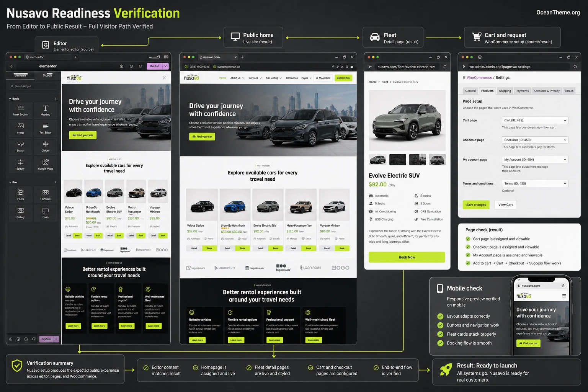
Task: Expand Car Listing menu on public home
Action: click(274, 78)
